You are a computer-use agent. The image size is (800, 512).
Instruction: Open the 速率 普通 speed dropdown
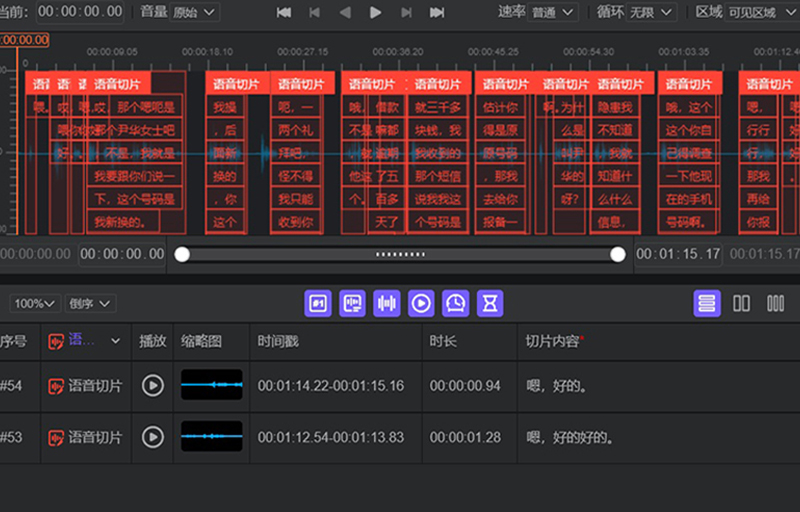coord(553,12)
